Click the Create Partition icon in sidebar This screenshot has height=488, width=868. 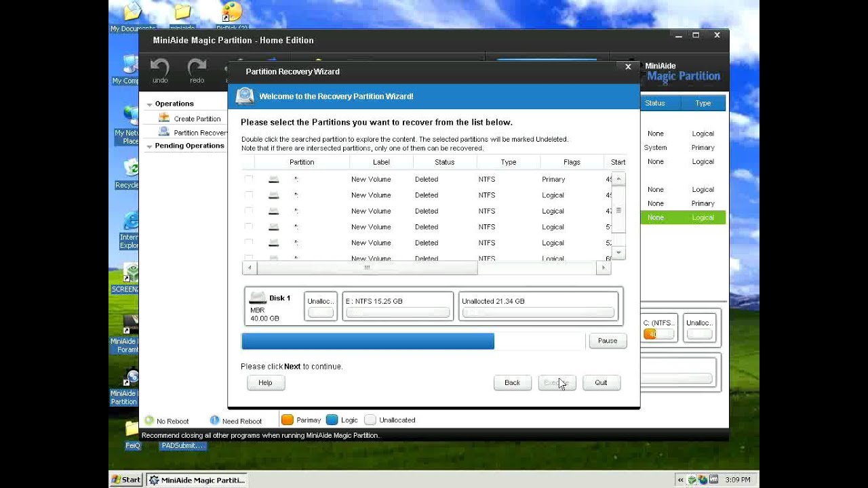[x=164, y=118]
